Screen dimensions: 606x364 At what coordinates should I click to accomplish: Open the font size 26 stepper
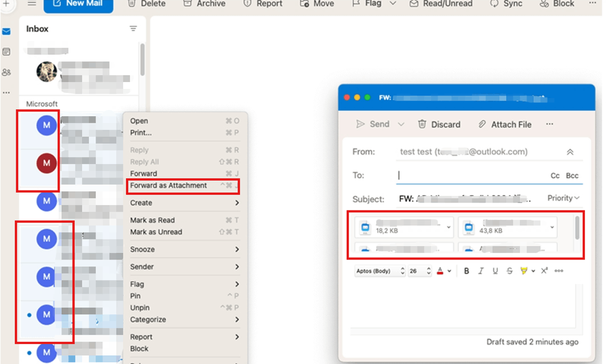click(420, 271)
